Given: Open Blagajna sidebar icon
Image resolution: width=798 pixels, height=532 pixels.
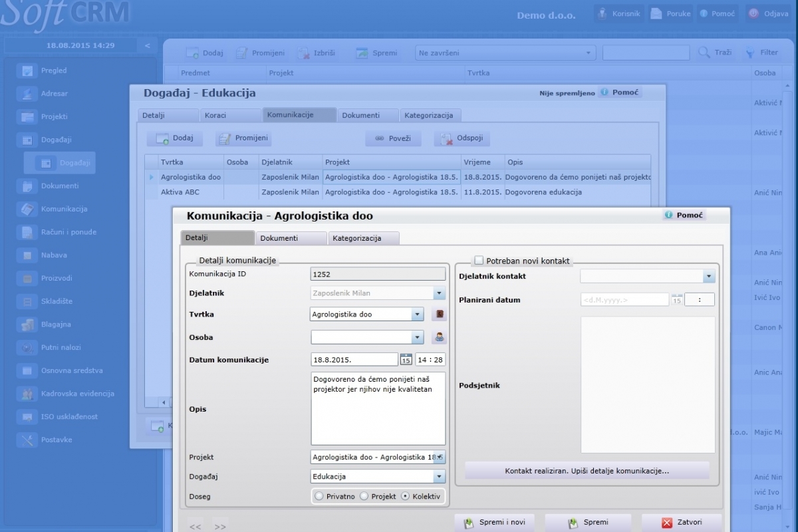Looking at the screenshot, I should pos(27,325).
